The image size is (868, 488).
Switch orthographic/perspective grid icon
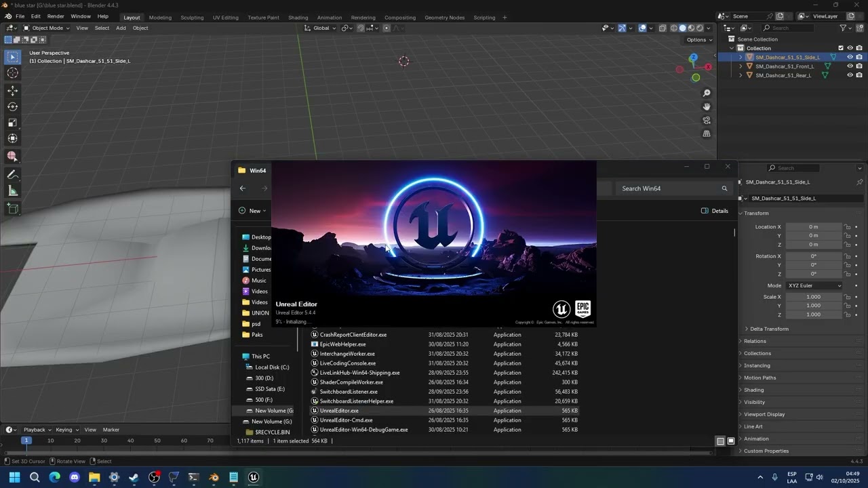coord(707,134)
